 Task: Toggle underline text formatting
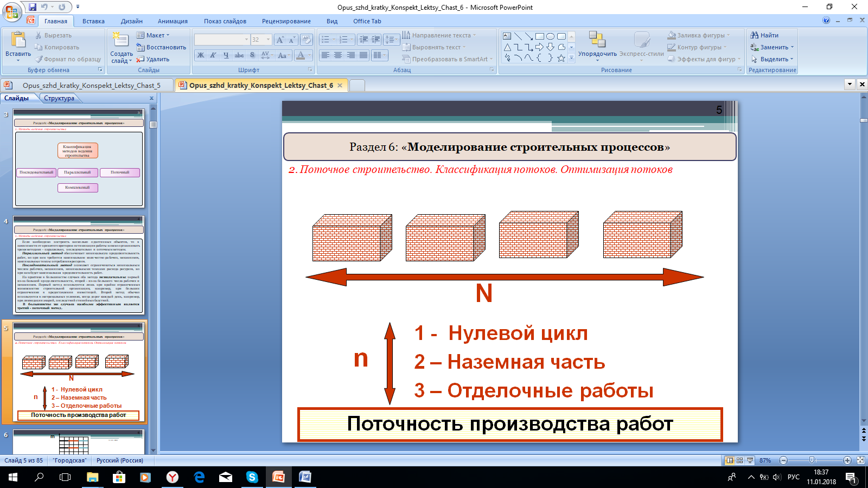[226, 55]
